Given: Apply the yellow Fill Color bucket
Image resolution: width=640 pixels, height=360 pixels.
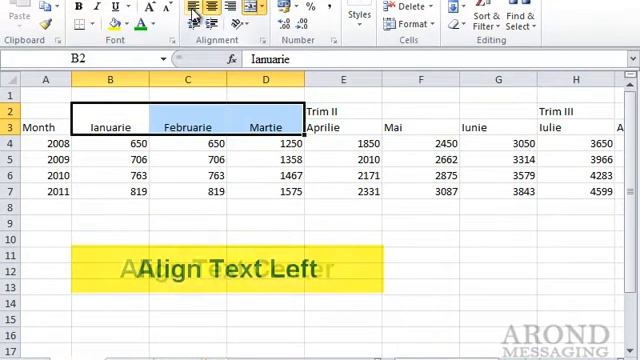Looking at the screenshot, I should 115,24.
